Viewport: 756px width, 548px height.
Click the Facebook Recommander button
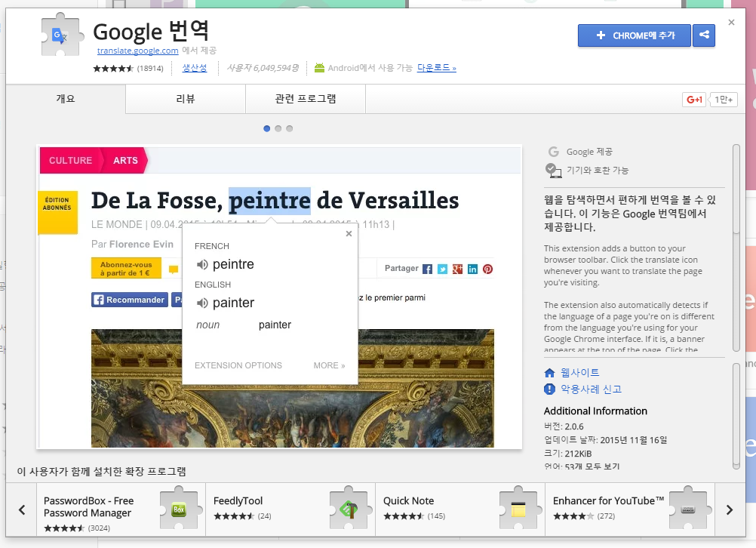tap(130, 300)
